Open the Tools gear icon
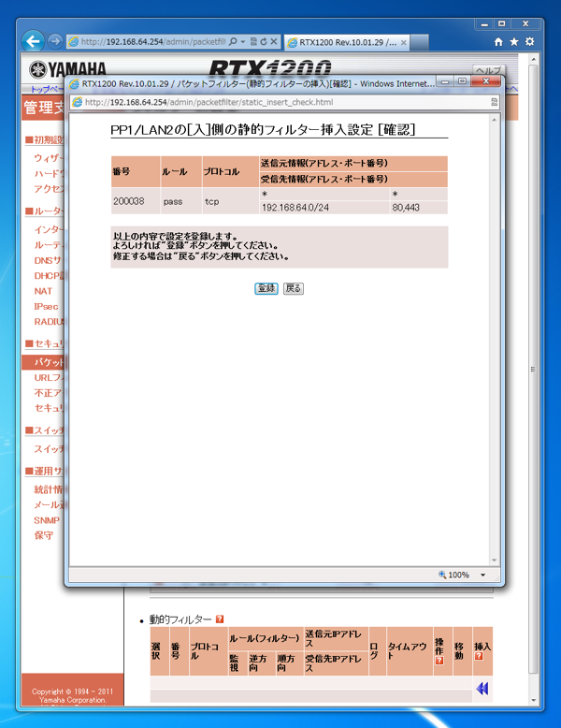This screenshot has height=728, width=561. point(530,42)
